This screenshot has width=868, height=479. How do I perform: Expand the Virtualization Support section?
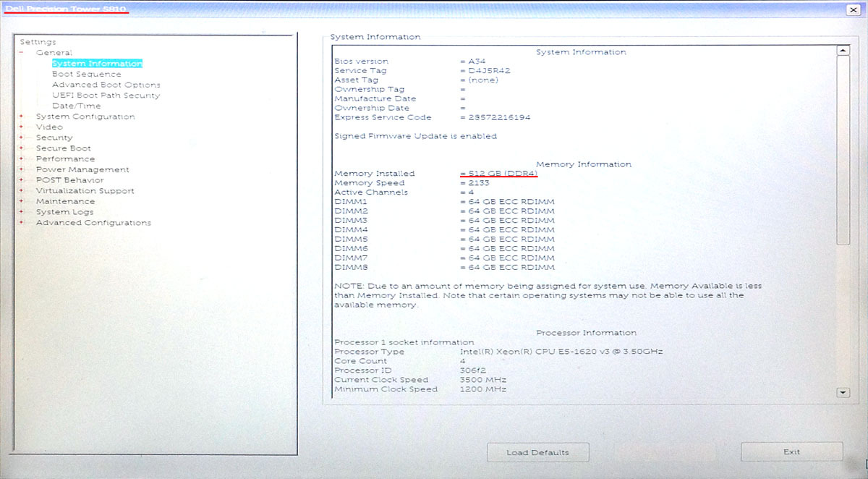[x=22, y=191]
